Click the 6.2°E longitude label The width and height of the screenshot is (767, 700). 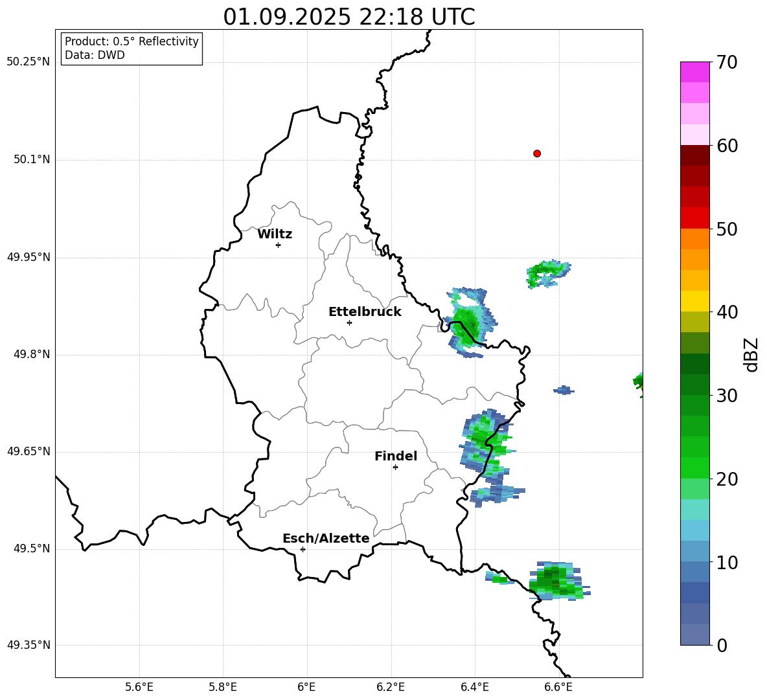coord(391,687)
